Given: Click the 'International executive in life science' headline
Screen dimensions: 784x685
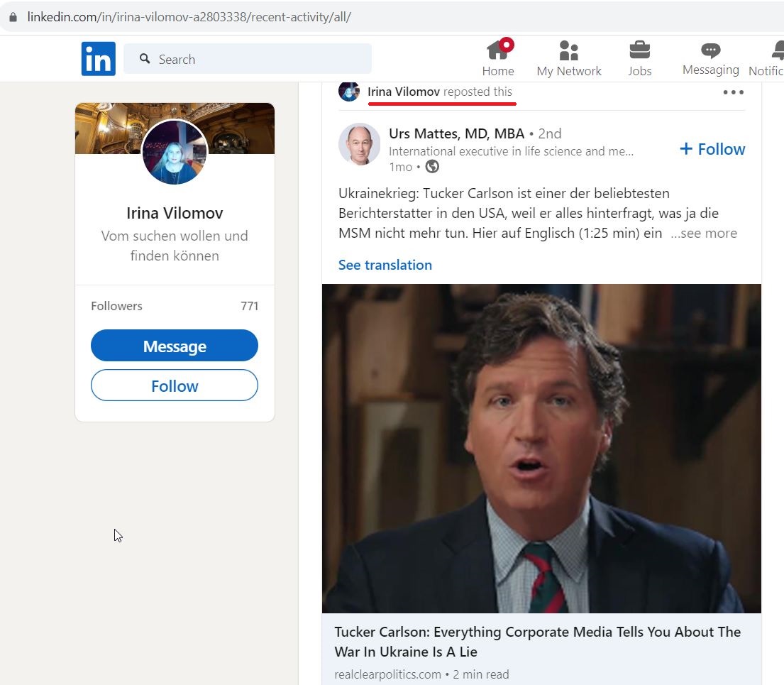Looking at the screenshot, I should 511,152.
